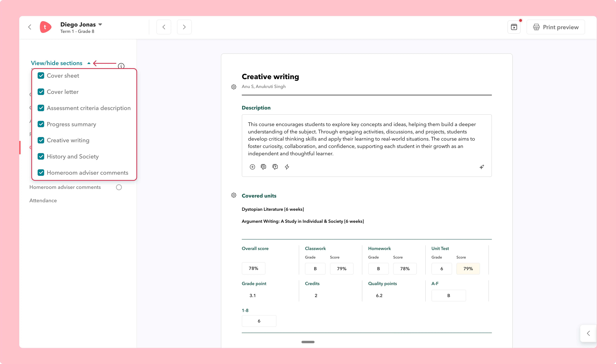Open the calendar play icon with red dot

[x=514, y=27]
